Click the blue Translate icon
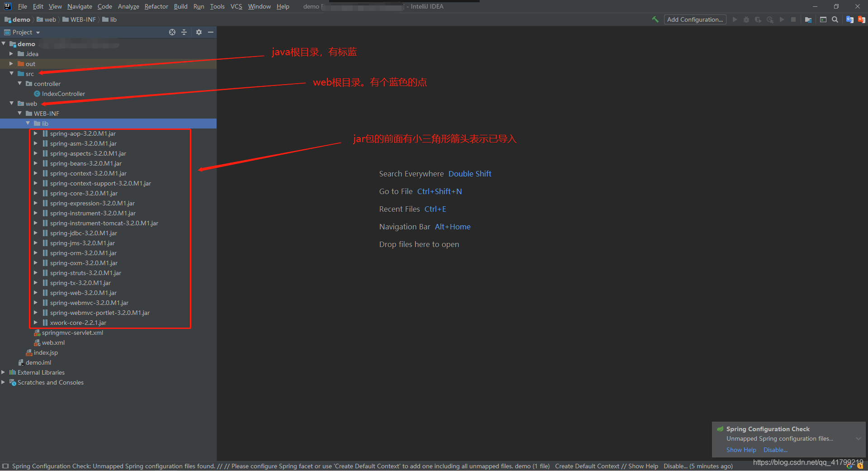The height and width of the screenshot is (471, 868). coord(849,19)
